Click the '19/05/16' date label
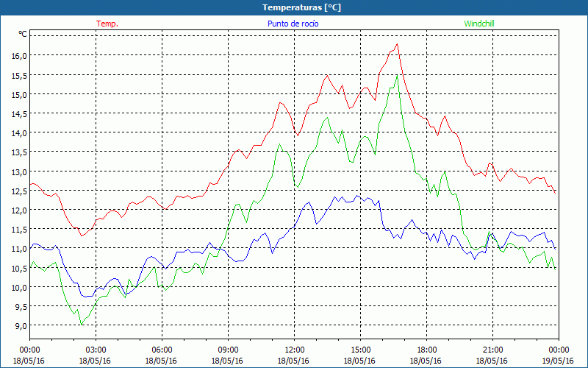 (x=559, y=361)
